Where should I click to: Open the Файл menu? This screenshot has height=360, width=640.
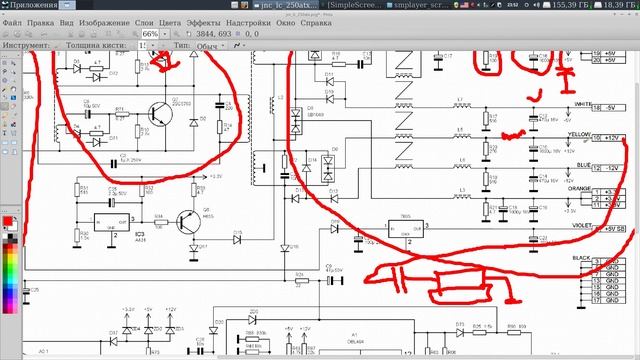(13, 23)
